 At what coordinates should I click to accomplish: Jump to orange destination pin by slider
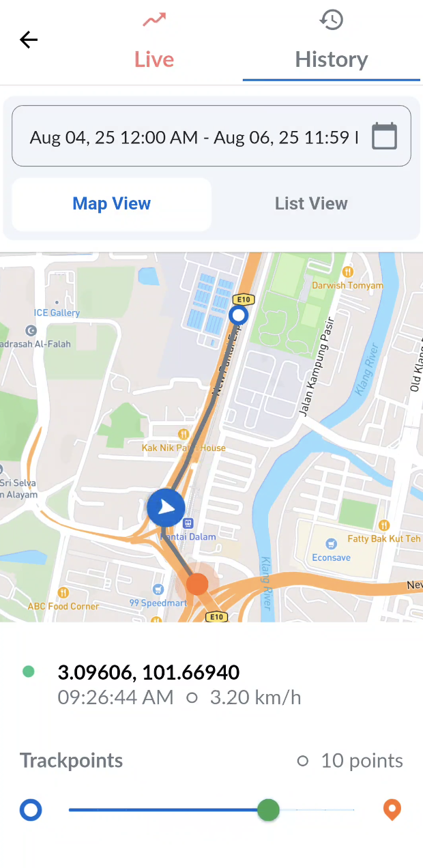click(x=392, y=810)
